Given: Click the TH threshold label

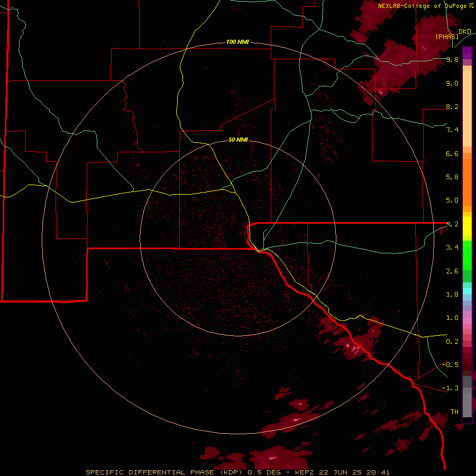Looking at the screenshot, I should click(454, 411).
